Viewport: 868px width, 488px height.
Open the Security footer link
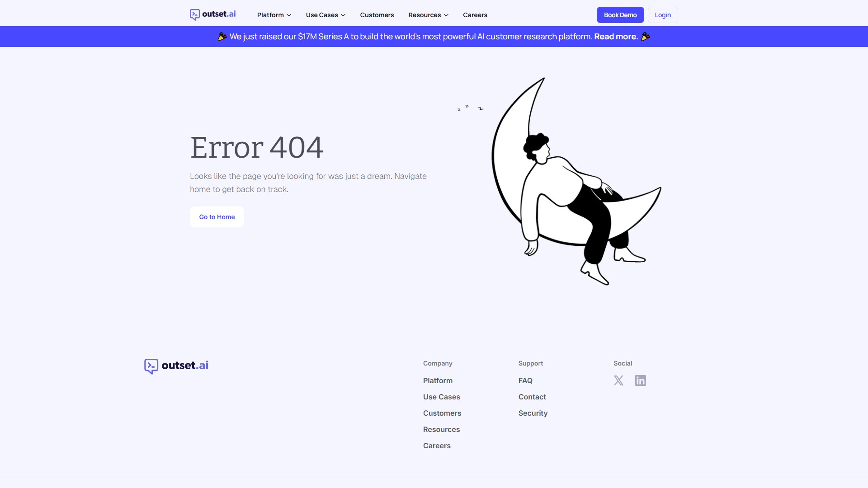(533, 413)
